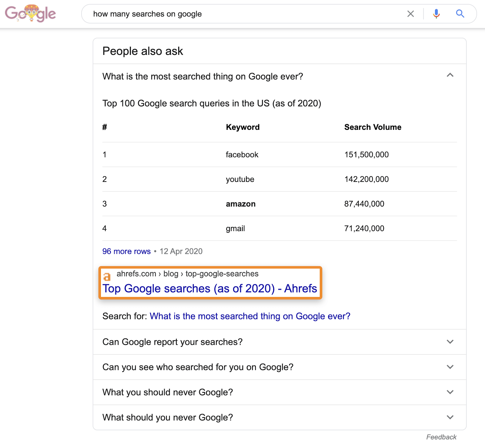Open the "96 more rows" link

[x=126, y=251]
